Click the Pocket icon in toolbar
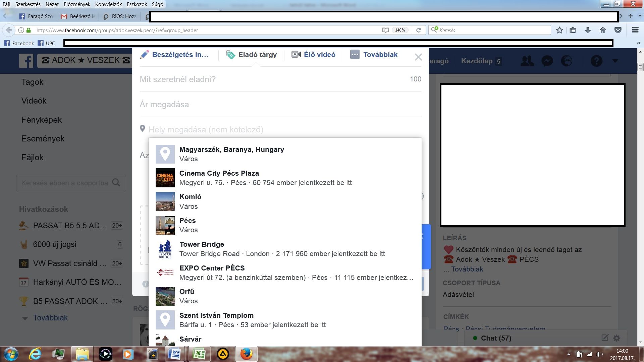The height and width of the screenshot is (362, 644). point(618,30)
